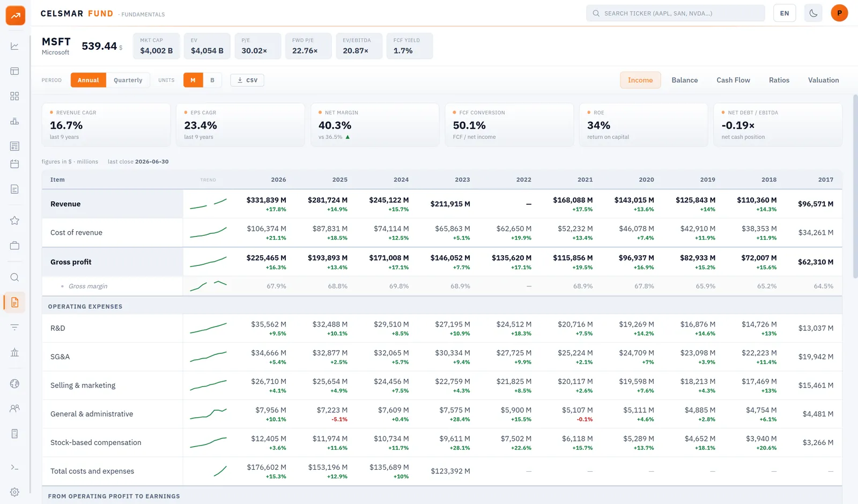The width and height of the screenshot is (858, 504).
Task: Set units to M (millions)
Action: [x=193, y=80]
